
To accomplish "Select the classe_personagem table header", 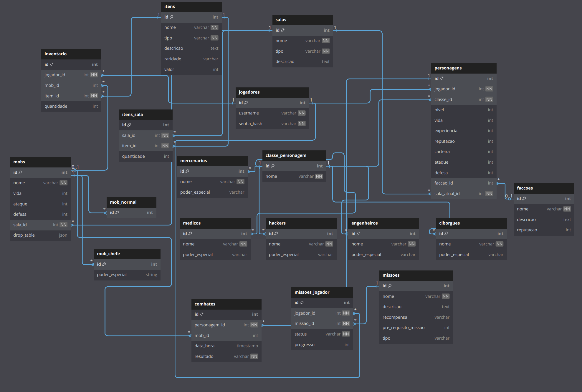I will tap(294, 155).
